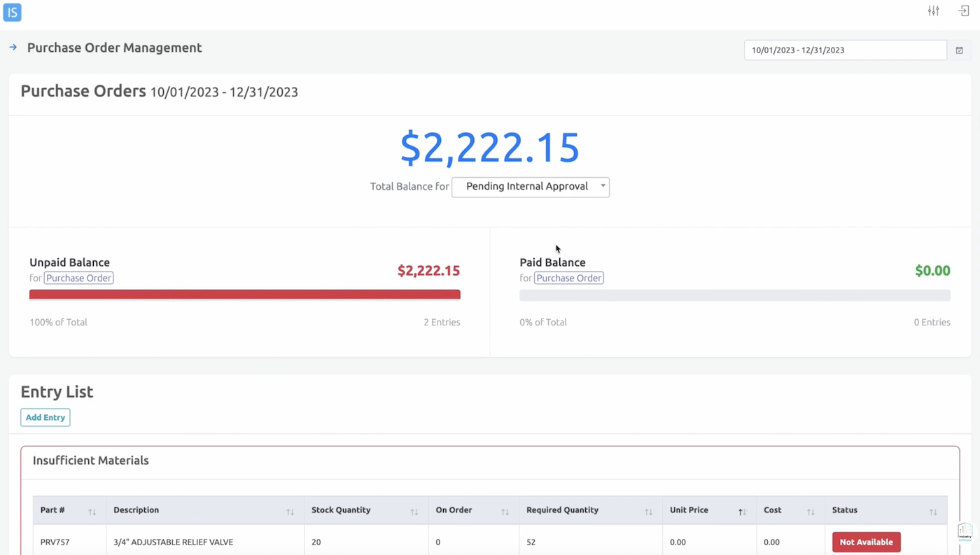This screenshot has height=555, width=980.
Task: Open the date range picker dropdown
Action: 845,50
